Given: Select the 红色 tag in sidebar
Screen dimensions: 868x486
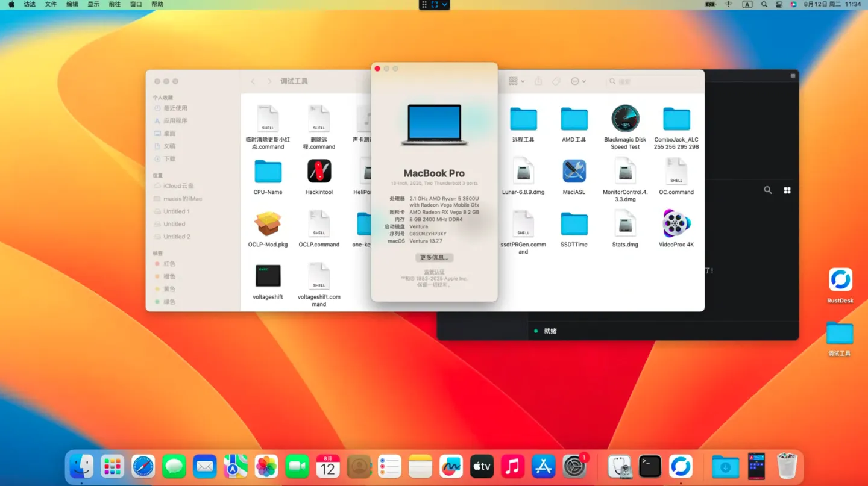Looking at the screenshot, I should [169, 264].
